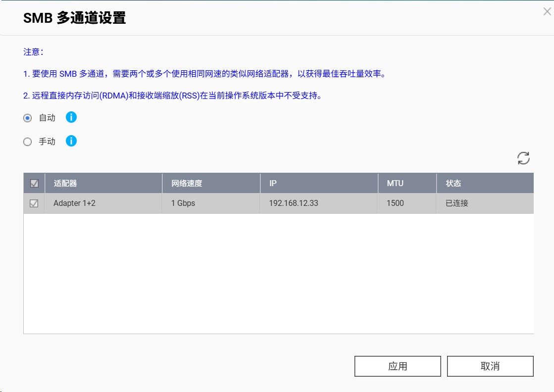Viewport: 554px width, 392px height.
Task: Click the Adapter 1+2 cell
Action: click(x=103, y=203)
